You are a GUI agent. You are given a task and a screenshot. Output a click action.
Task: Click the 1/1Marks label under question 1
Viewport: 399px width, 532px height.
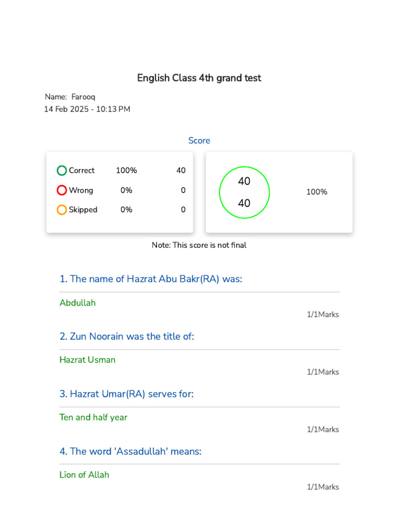pos(323,315)
